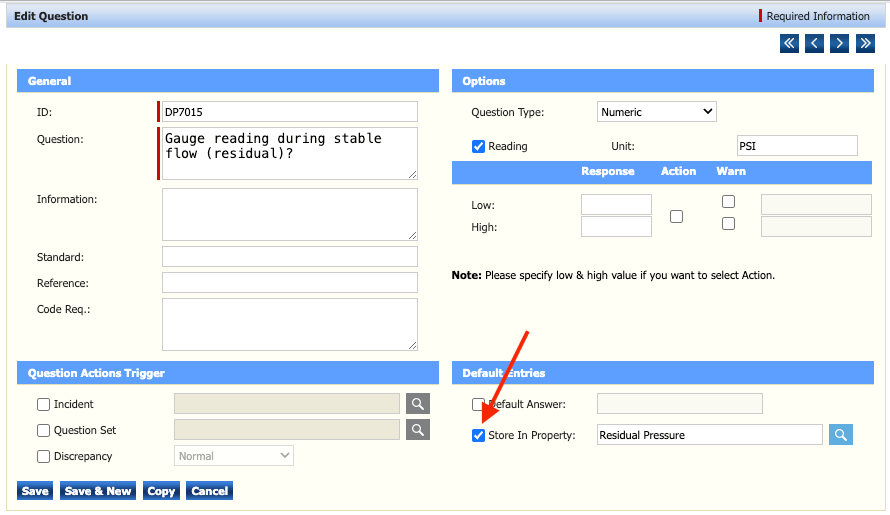The width and height of the screenshot is (890, 515).
Task: Disable the Store In Property checkbox
Action: [479, 436]
